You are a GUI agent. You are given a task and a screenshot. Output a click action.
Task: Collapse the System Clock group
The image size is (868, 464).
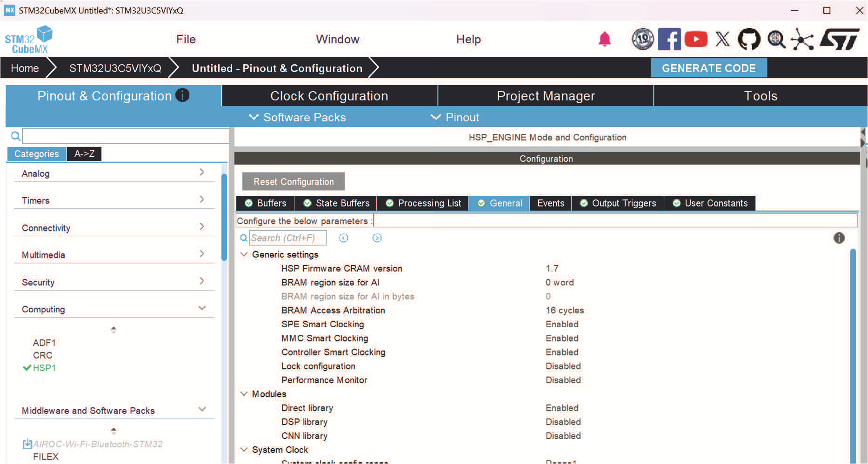tap(244, 450)
